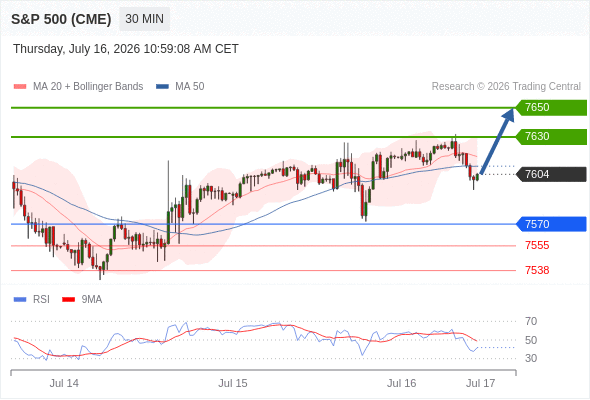Click the red 7555 support level
Image resolution: width=590 pixels, height=400 pixels.
click(x=537, y=245)
